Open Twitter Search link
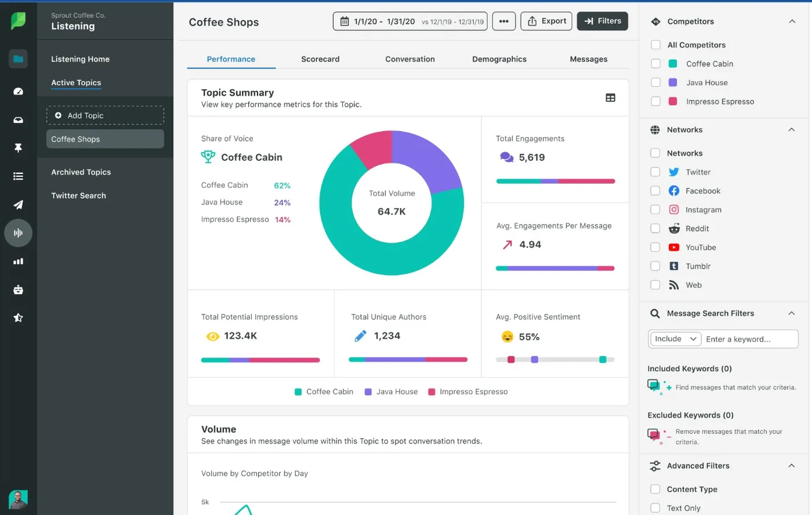This screenshot has width=812, height=515. coord(78,196)
